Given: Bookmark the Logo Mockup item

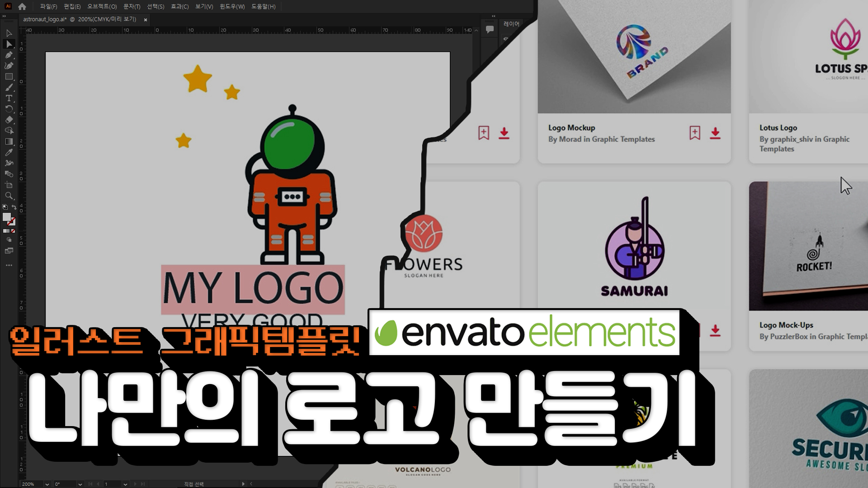Looking at the screenshot, I should 694,133.
